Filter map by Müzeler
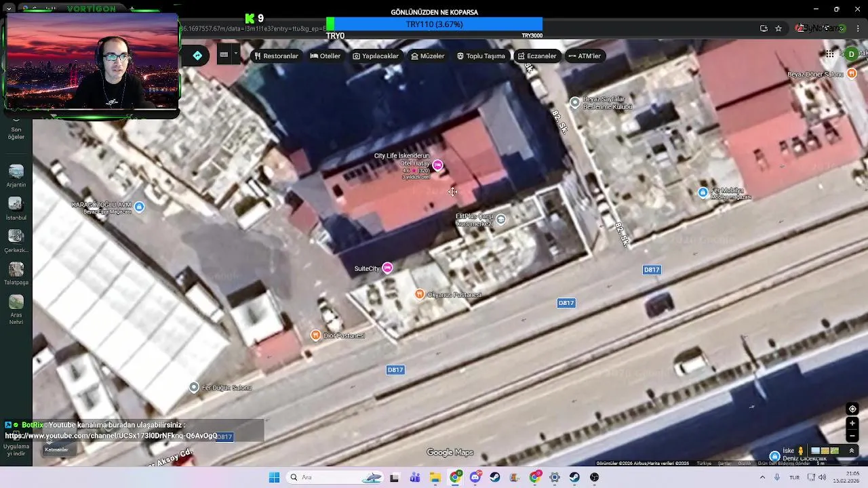Image resolution: width=868 pixels, height=488 pixels. click(x=428, y=56)
